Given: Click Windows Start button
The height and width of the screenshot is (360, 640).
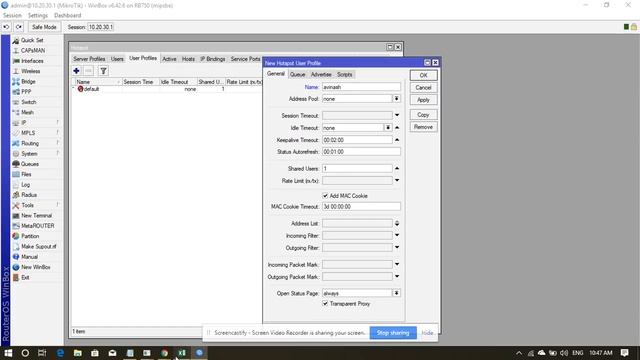Looking at the screenshot, I should 8,353.
